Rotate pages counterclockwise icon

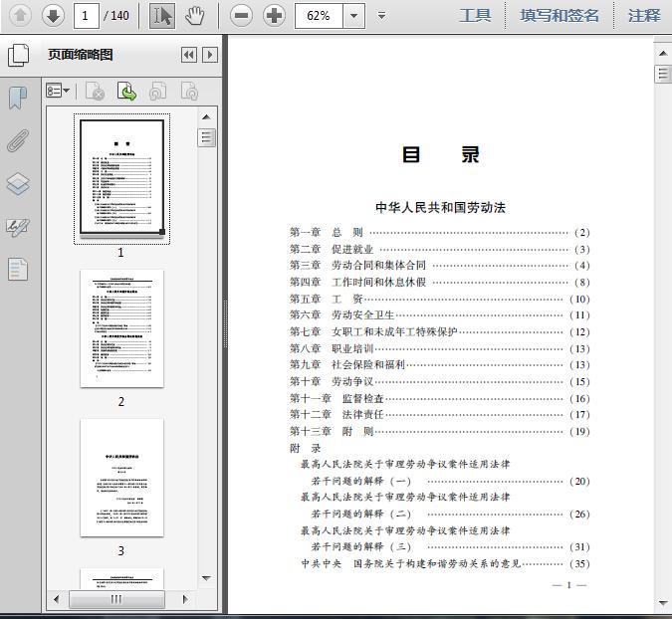point(157,92)
